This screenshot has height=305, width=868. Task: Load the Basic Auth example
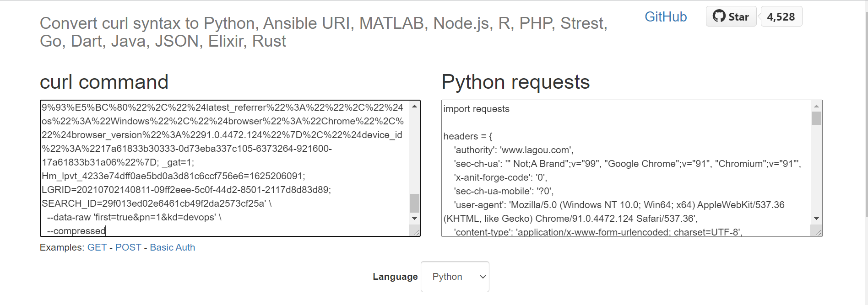173,247
